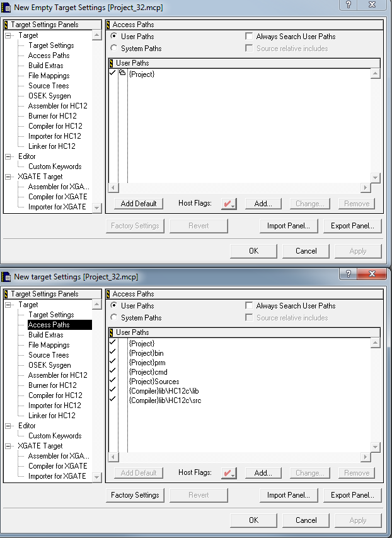Click the help question mark button of New Empty Target Settings window
The width and height of the screenshot is (392, 538).
[348, 4]
